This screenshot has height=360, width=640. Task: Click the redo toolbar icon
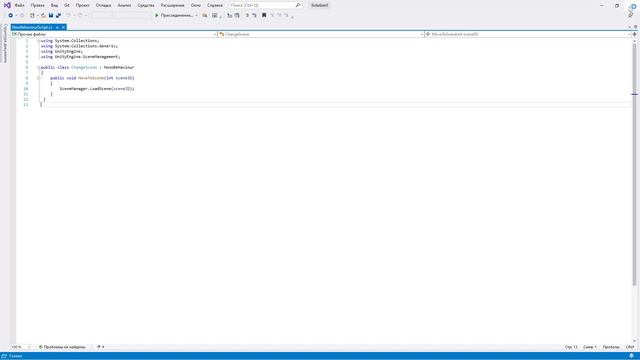pyautogui.click(x=80, y=16)
